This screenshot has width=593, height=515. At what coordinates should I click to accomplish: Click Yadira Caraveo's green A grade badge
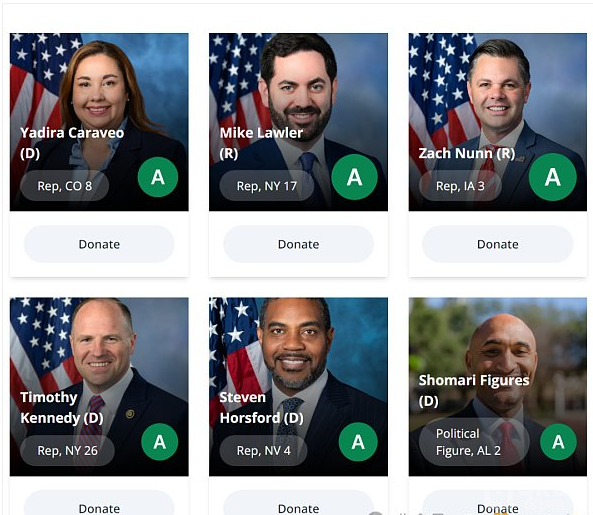pyautogui.click(x=158, y=177)
